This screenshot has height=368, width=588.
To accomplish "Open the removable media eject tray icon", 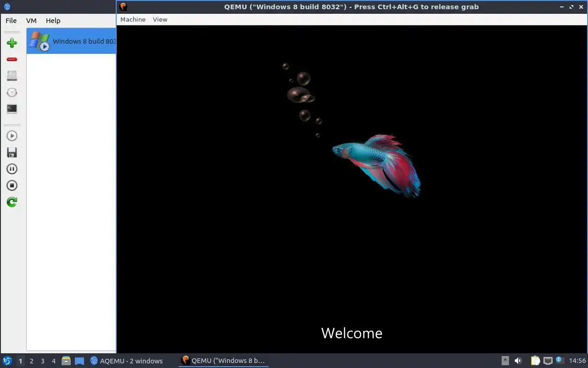I will [x=505, y=361].
